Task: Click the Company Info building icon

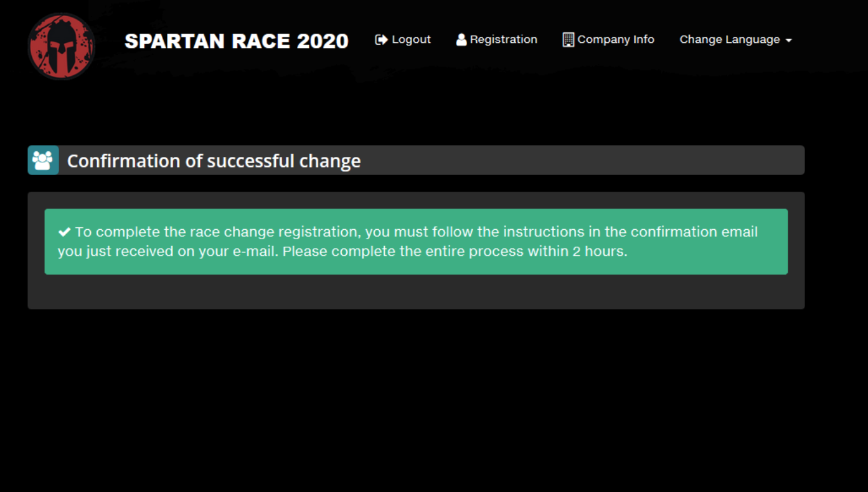Action: tap(568, 40)
